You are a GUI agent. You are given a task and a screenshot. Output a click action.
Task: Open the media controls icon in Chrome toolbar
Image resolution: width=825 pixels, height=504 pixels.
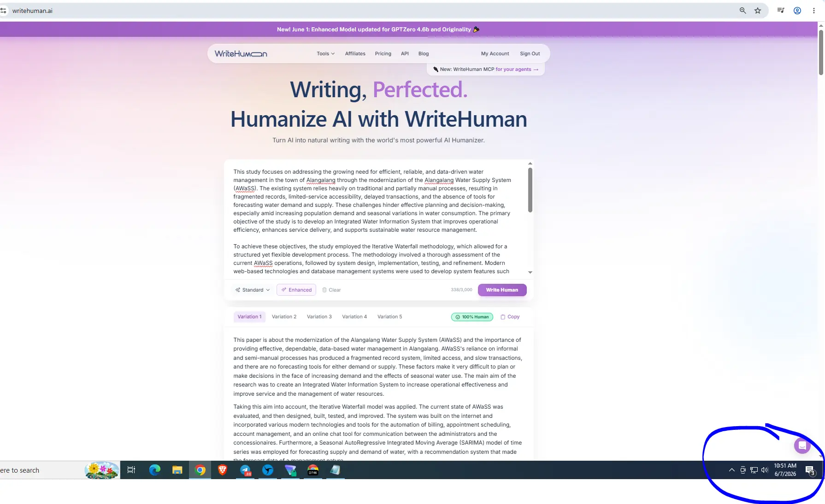pos(781,11)
